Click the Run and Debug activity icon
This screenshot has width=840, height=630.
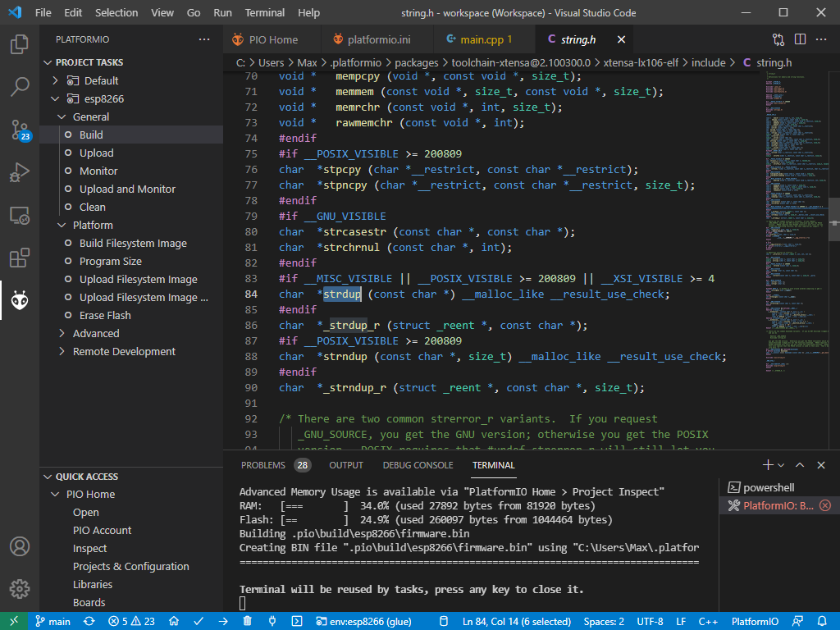click(20, 172)
